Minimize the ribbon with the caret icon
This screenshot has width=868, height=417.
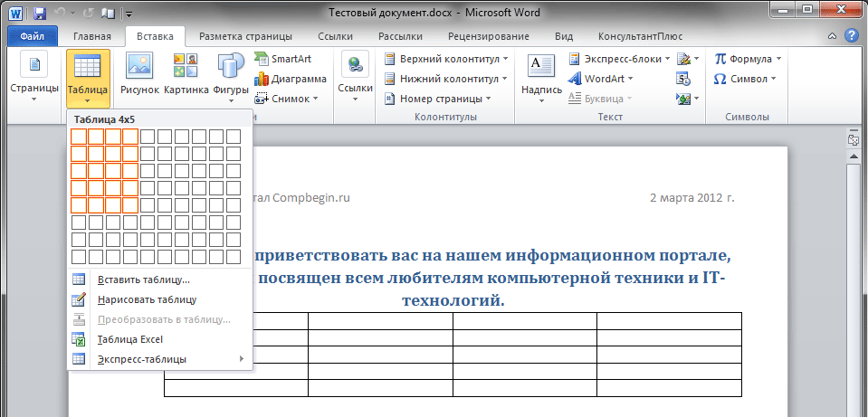click(x=832, y=36)
